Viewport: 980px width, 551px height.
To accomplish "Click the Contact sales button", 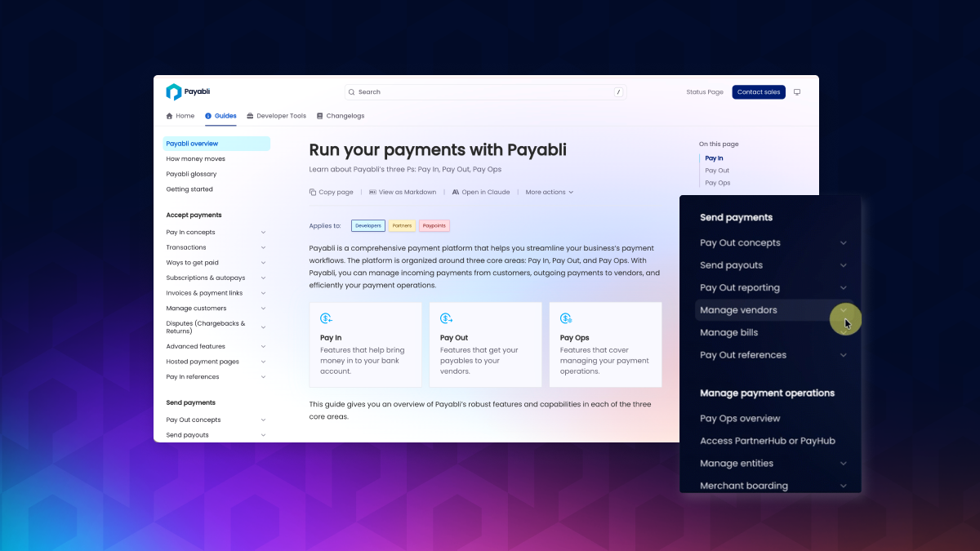I will point(758,92).
